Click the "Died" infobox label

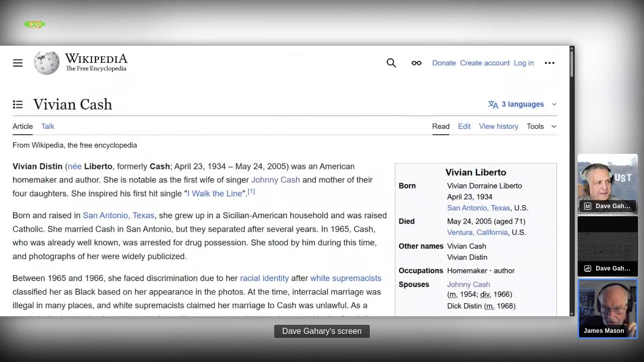[x=407, y=221]
